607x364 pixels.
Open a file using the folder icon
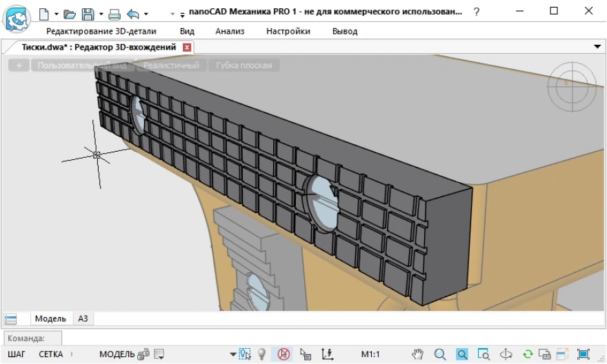coord(69,13)
